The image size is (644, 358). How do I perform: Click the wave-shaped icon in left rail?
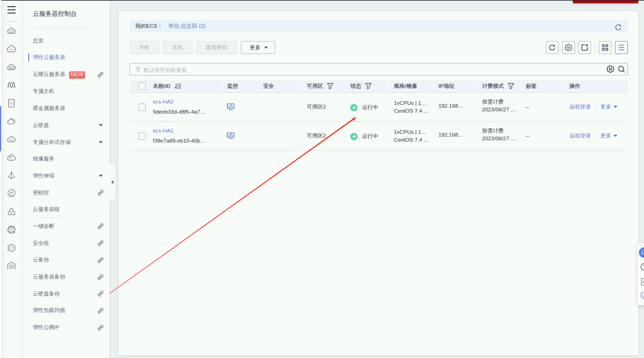coord(11,85)
